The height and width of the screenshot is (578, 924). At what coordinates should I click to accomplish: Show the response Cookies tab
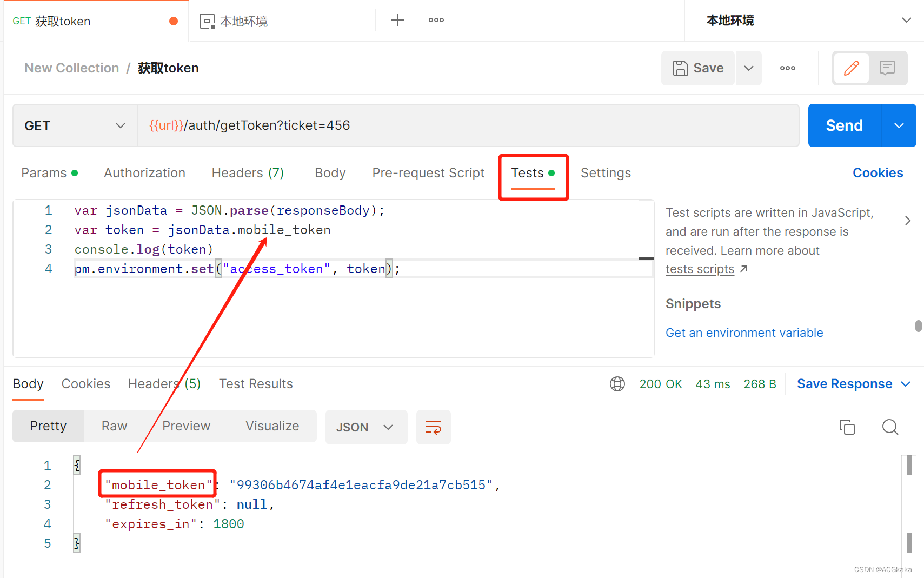pos(86,384)
